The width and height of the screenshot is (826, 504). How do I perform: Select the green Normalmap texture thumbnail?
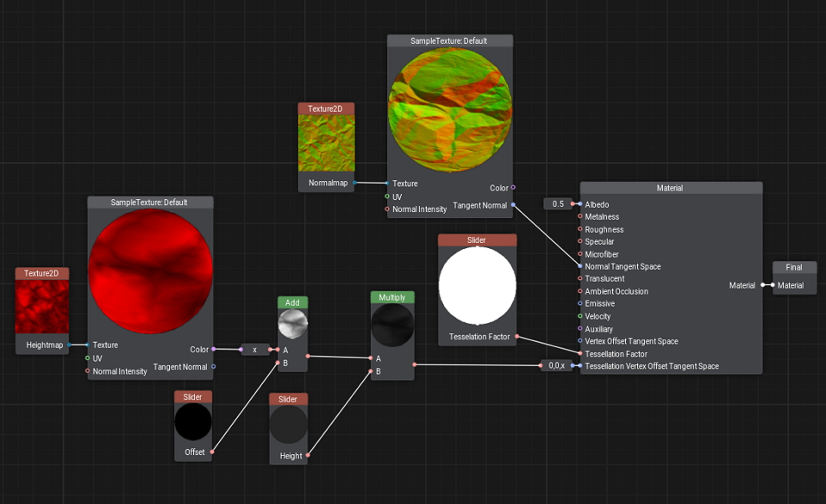click(x=326, y=143)
